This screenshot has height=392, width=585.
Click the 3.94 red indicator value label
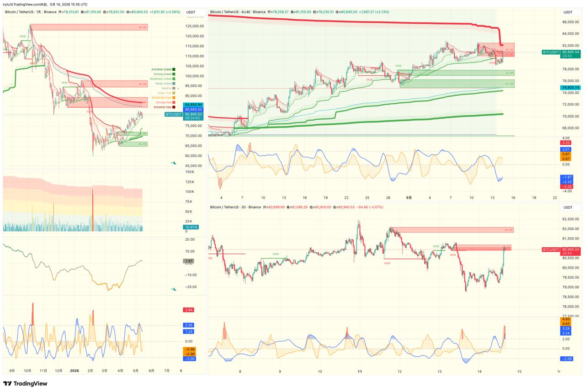click(188, 310)
